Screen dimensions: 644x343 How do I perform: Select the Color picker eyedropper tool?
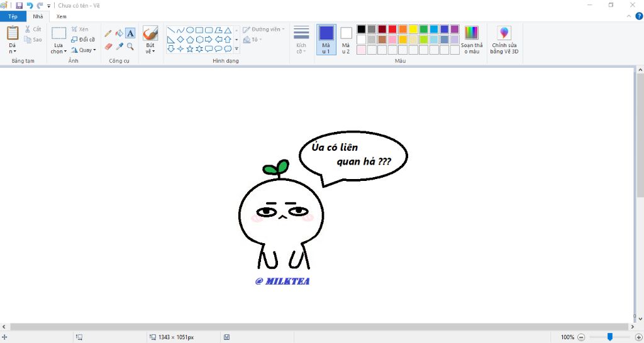pos(119,46)
